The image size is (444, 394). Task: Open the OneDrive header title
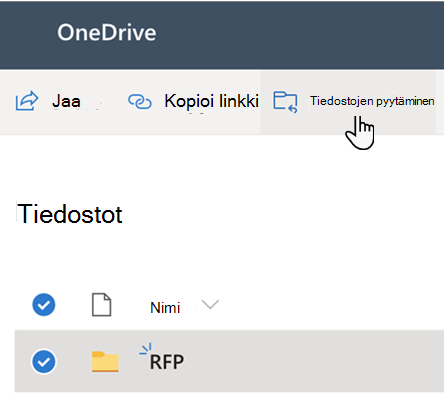107,33
